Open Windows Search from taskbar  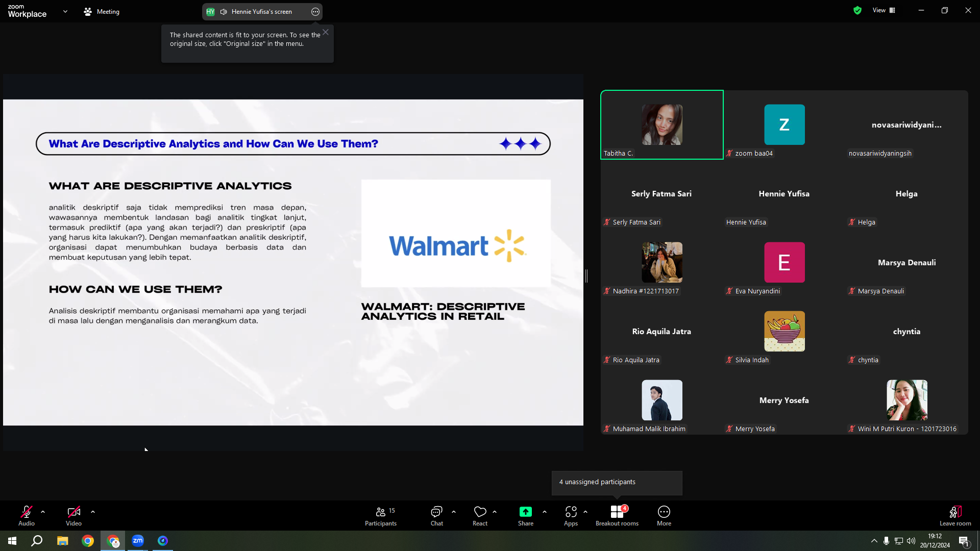[x=37, y=541]
